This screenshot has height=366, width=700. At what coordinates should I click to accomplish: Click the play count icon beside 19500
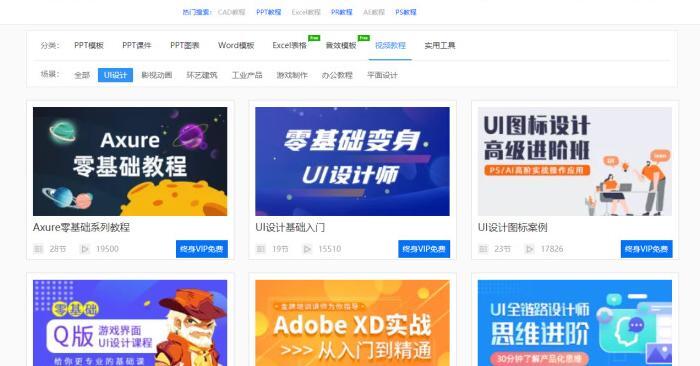point(85,249)
